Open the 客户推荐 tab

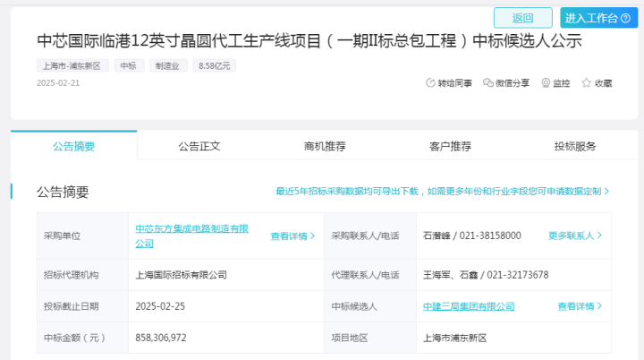(450, 146)
